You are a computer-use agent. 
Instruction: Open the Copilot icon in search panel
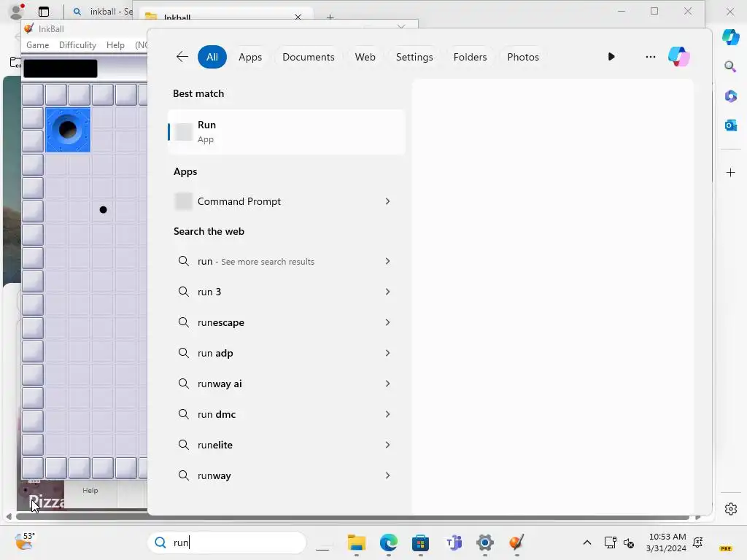[679, 57]
